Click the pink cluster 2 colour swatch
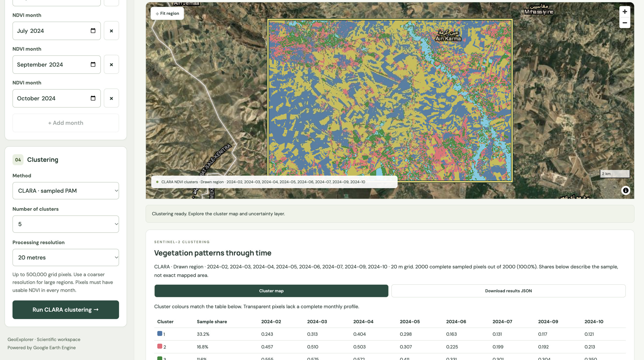 [x=160, y=346]
